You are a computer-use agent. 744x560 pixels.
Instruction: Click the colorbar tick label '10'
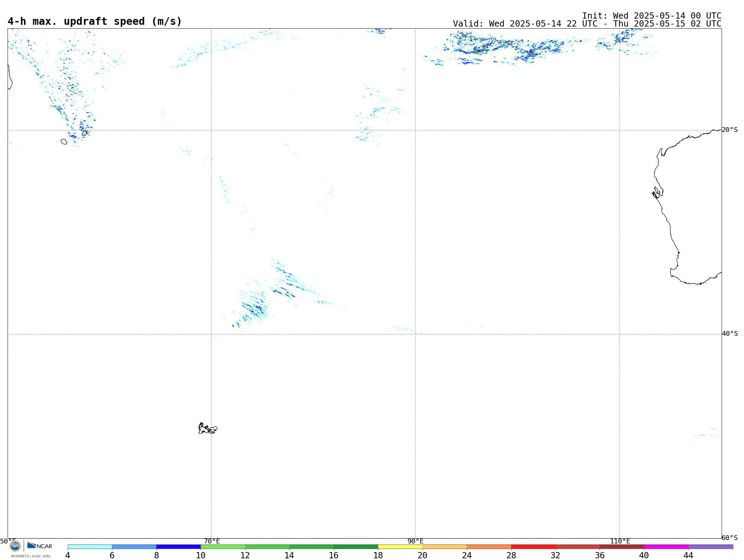tap(201, 556)
